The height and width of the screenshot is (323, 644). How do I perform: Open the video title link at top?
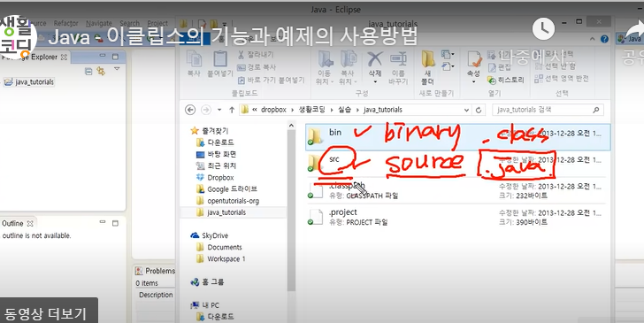coord(233,37)
